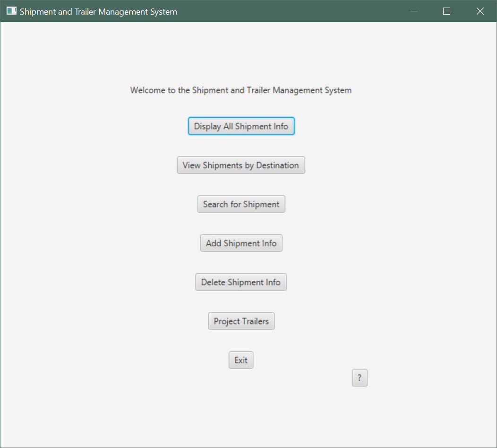
Task: Open Display All Shipment Info
Action: point(241,126)
